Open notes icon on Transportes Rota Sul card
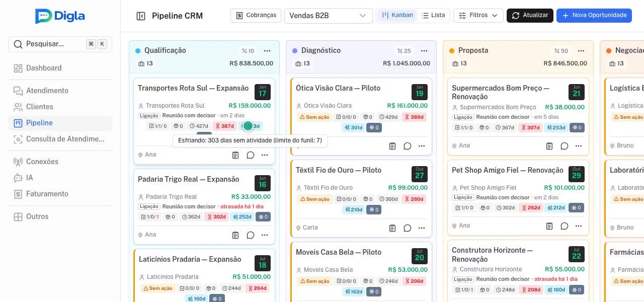The height and width of the screenshot is (302, 644). (235, 155)
